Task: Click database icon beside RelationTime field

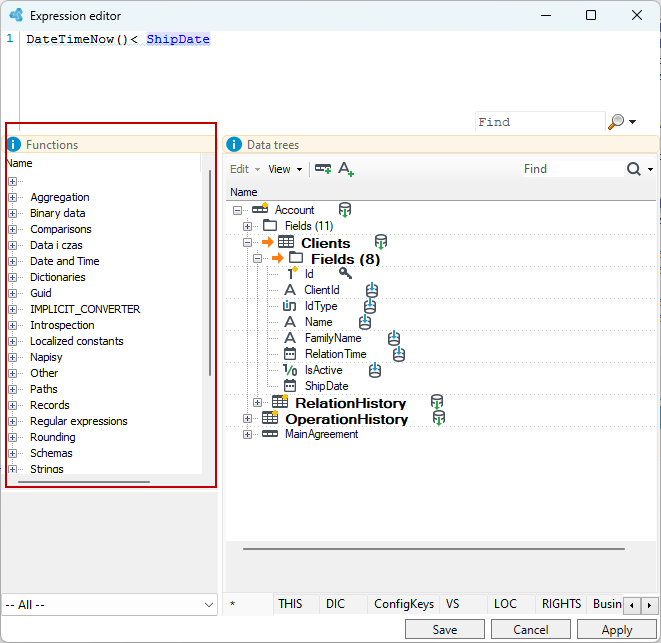Action: click(399, 354)
